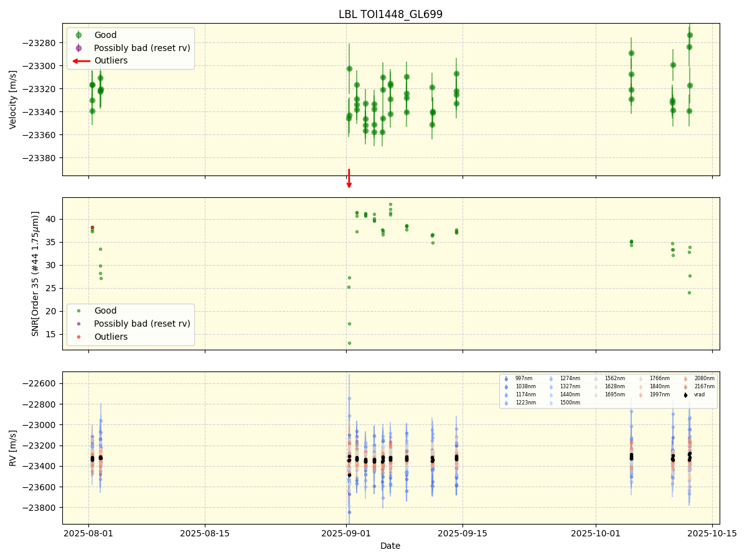Screen dimensions: 747x560
Task: Select the Date axis label
Action: pyautogui.click(x=390, y=545)
